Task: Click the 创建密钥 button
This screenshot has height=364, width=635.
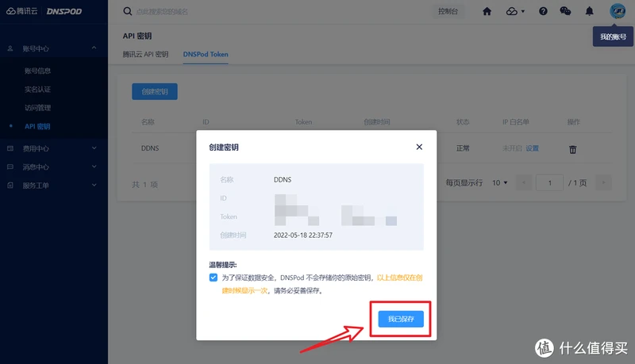Action: point(155,91)
